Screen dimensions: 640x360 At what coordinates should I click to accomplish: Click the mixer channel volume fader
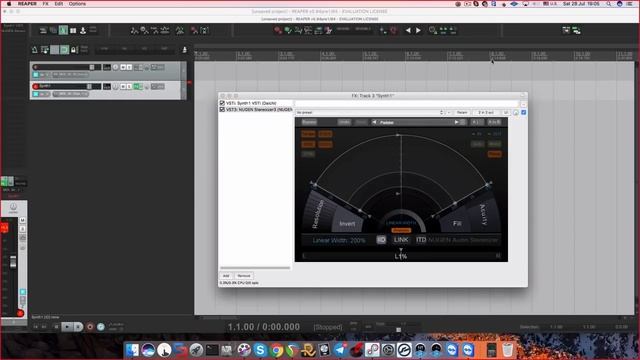point(13,262)
